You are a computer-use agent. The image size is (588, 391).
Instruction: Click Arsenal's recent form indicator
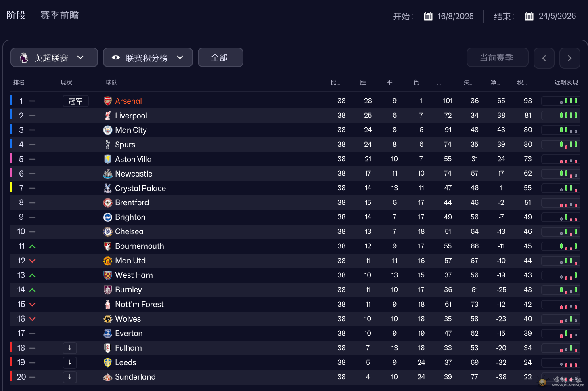pos(561,101)
